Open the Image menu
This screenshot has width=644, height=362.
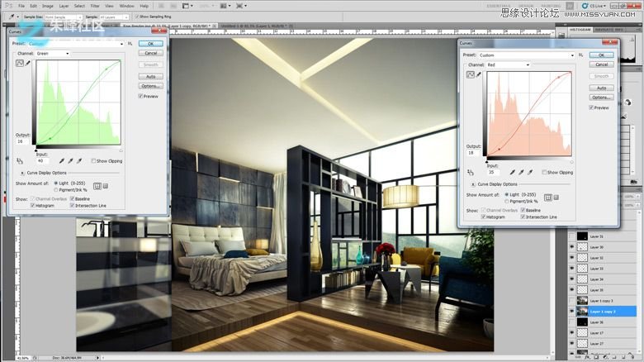click(x=48, y=6)
